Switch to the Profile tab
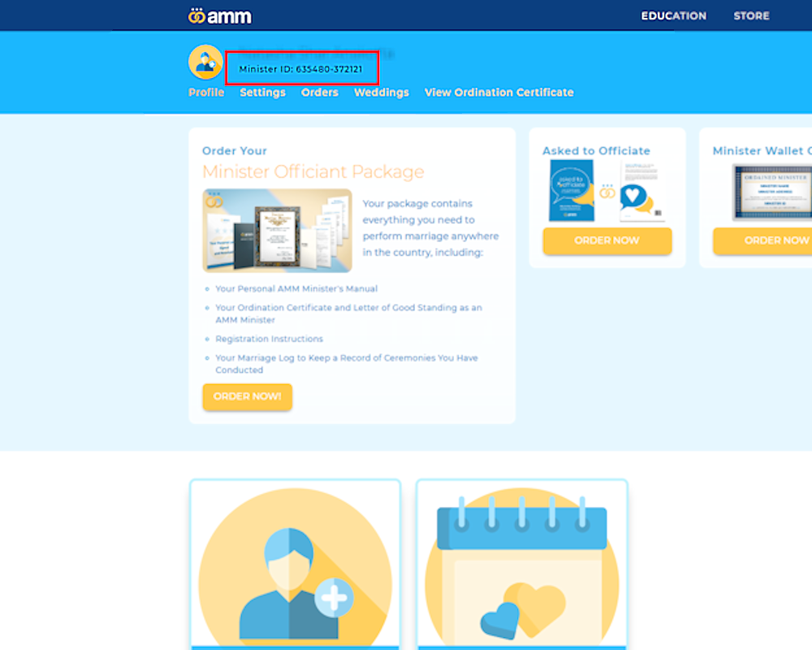The height and width of the screenshot is (650, 812). tap(206, 93)
